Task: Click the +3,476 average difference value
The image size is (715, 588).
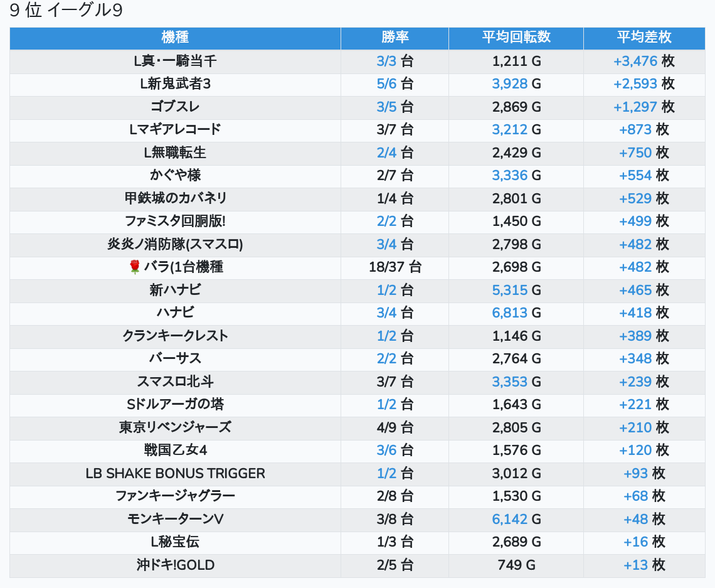Action: tap(635, 61)
